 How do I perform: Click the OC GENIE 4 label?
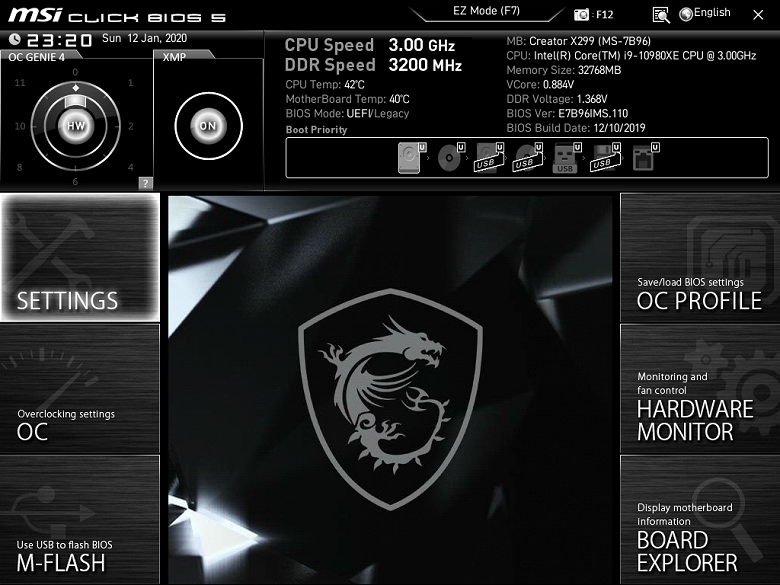36,57
